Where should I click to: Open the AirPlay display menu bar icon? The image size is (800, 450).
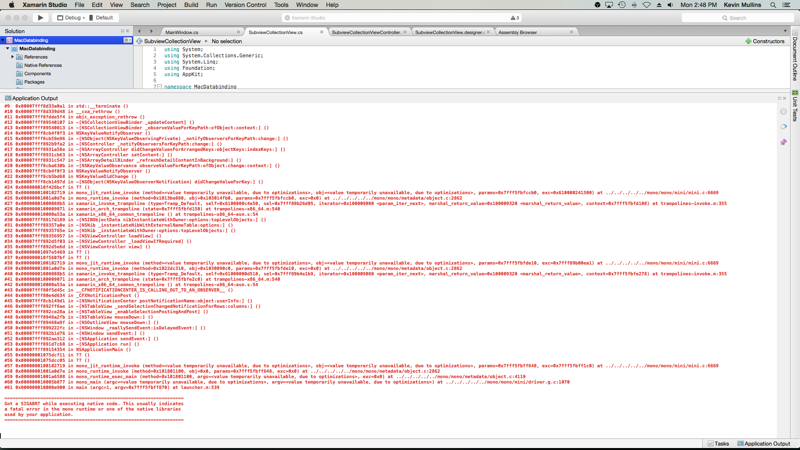coord(609,5)
